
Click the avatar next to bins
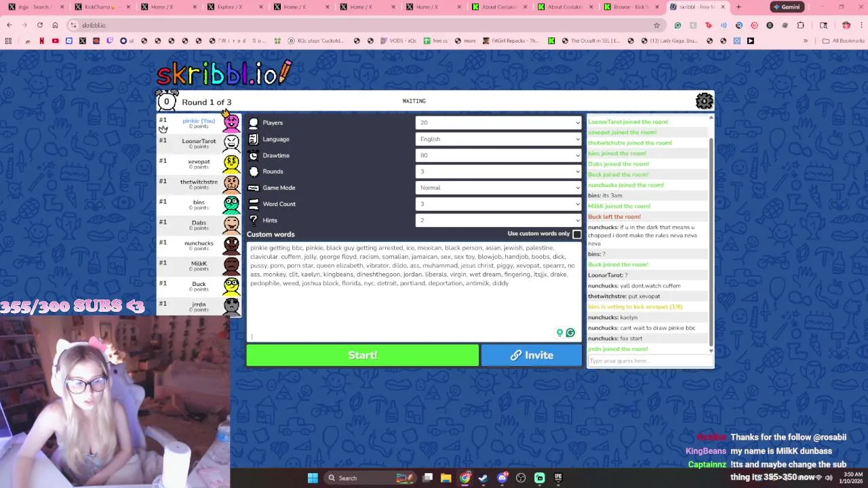coord(231,204)
